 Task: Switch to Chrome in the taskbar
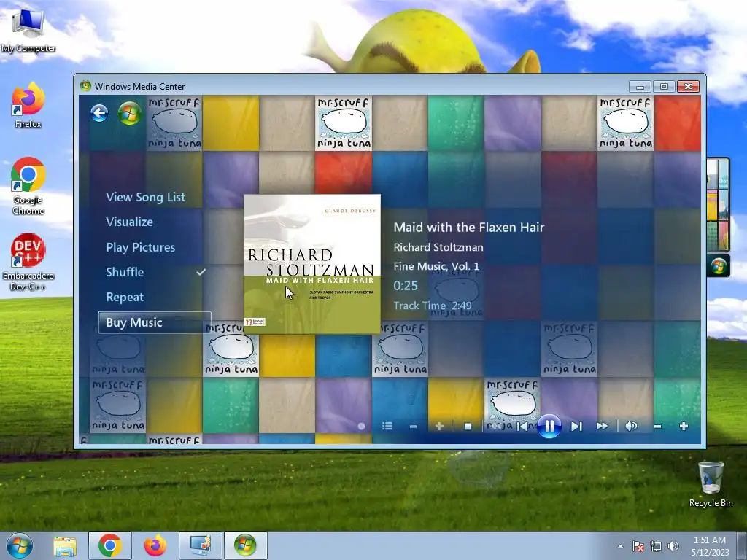coord(110,545)
